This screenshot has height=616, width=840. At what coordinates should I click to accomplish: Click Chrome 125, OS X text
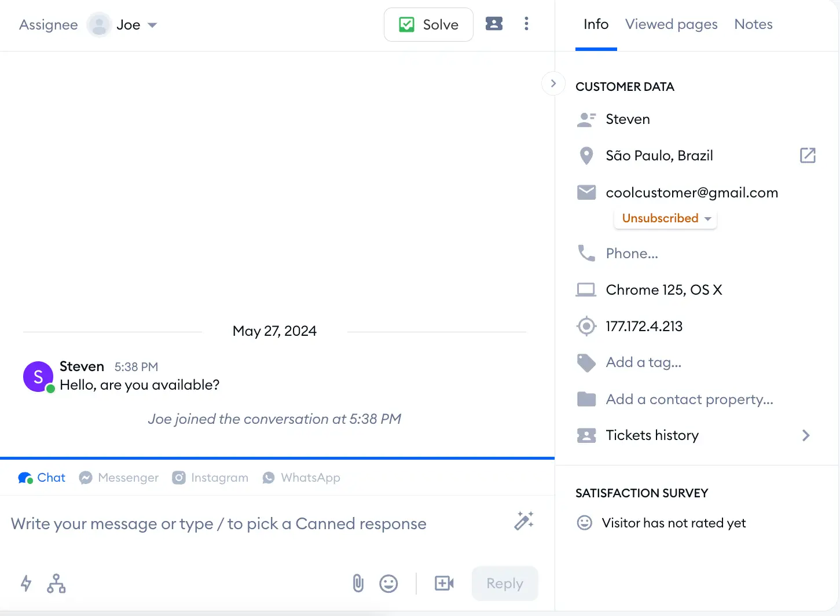point(664,289)
